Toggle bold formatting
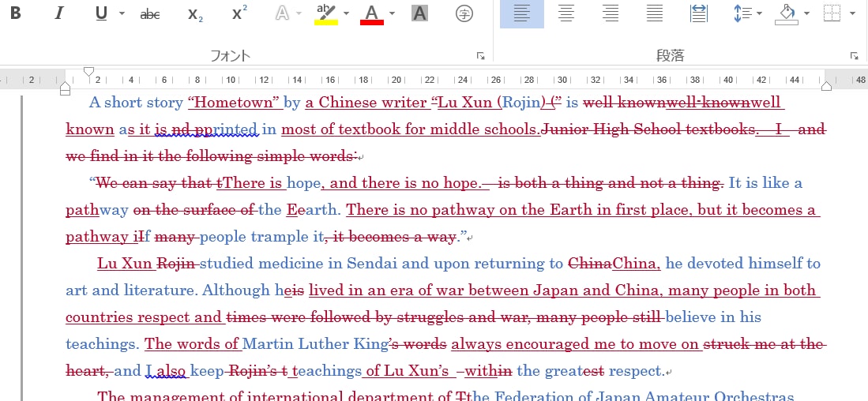 16,13
